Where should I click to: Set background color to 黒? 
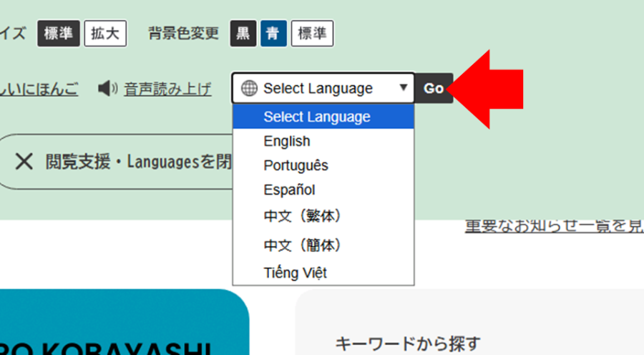[x=243, y=34]
